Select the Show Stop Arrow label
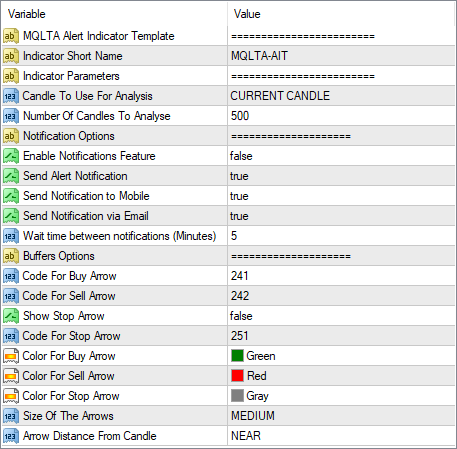This screenshot has width=457, height=449. pos(64,316)
